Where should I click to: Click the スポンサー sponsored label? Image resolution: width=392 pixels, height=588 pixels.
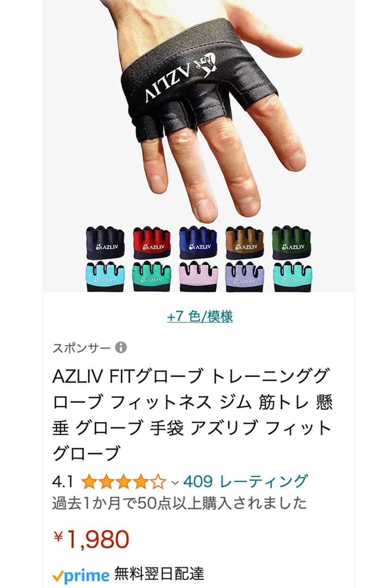pyautogui.click(x=82, y=348)
